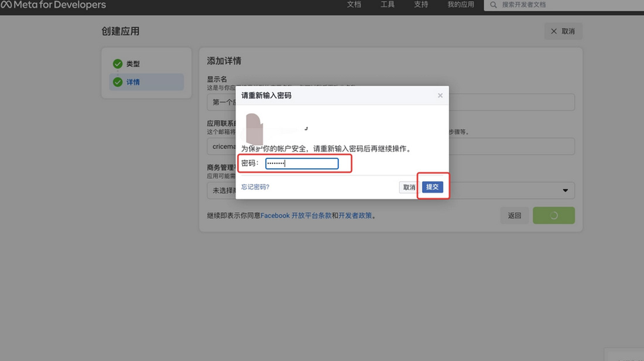This screenshot has width=644, height=361.
Task: Open the 支持 menu in top navigation
Action: click(x=421, y=5)
